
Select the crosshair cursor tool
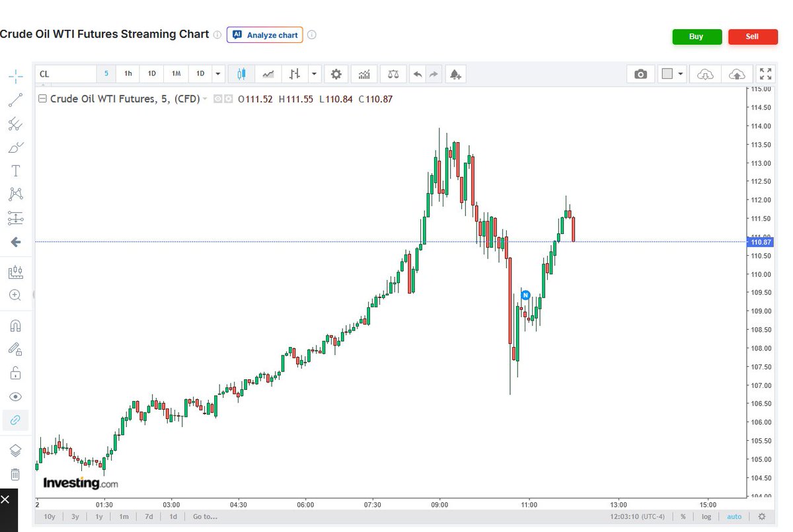(16, 76)
